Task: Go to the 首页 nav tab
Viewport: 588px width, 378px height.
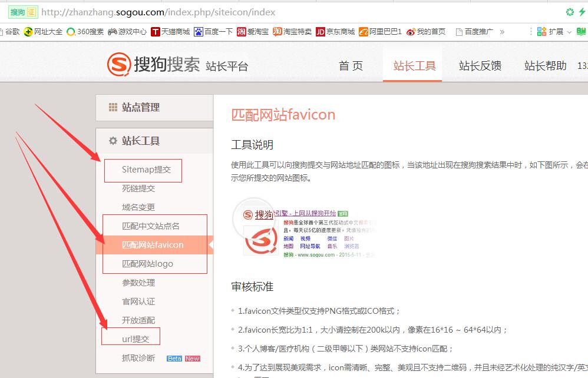Action: (351, 66)
